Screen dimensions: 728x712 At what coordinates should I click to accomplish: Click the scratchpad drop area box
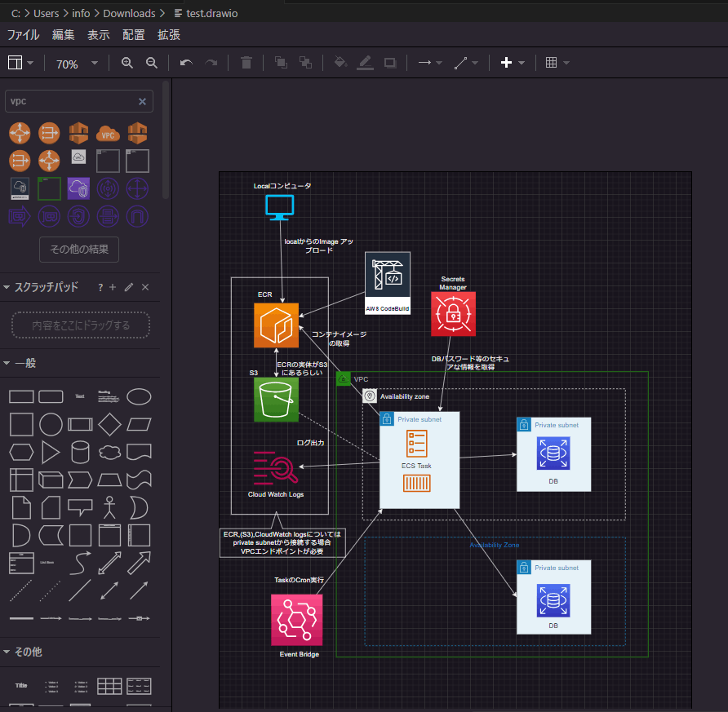[x=81, y=325]
